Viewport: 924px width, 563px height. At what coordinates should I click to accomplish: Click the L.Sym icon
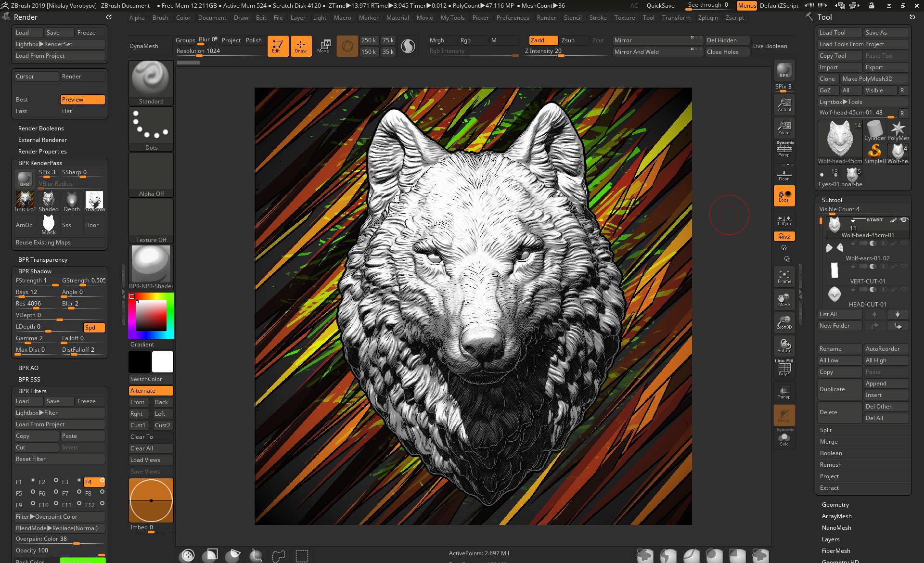point(784,220)
